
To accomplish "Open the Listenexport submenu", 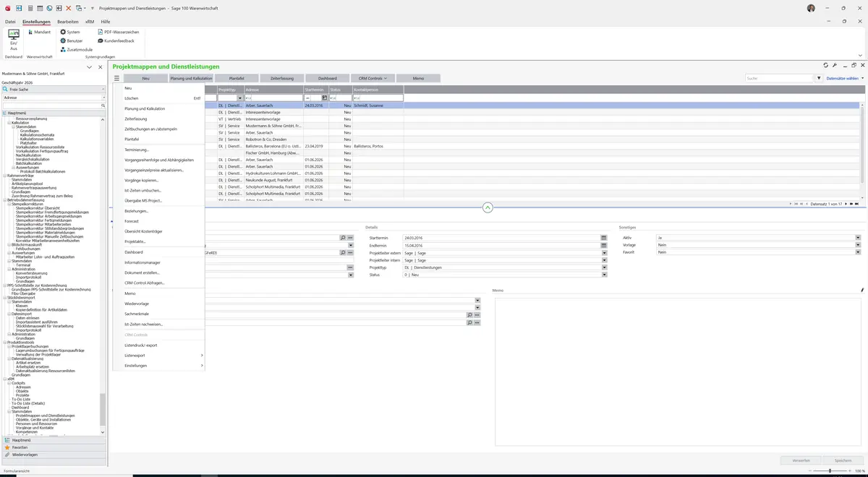I will pyautogui.click(x=158, y=356).
